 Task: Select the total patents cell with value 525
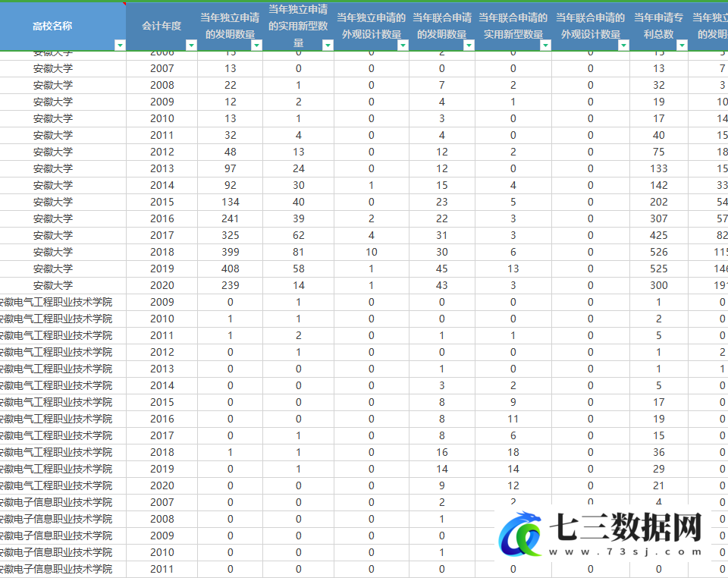659,269
